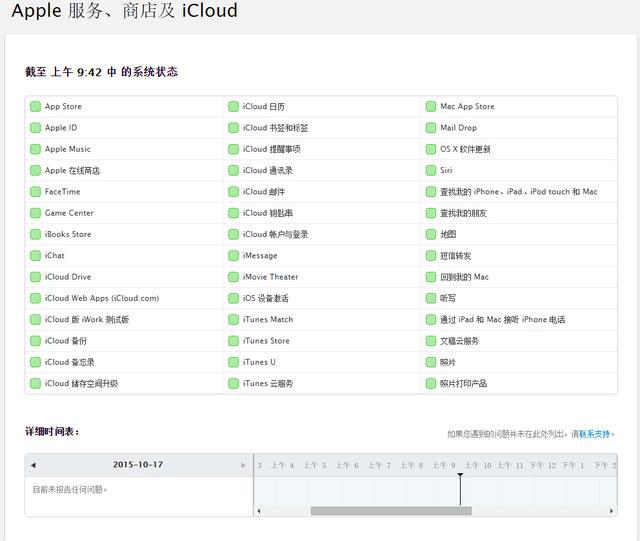Click the green icon beside iCloud 邮件
The width and height of the screenshot is (640, 541).
click(233, 191)
